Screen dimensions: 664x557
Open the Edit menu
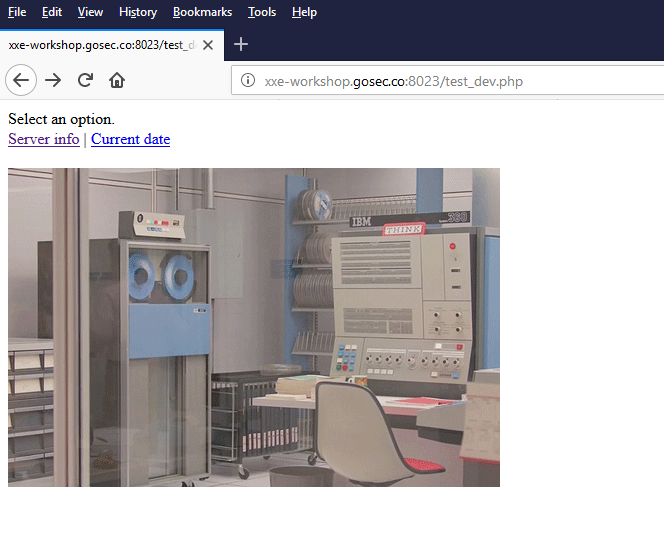(x=52, y=12)
